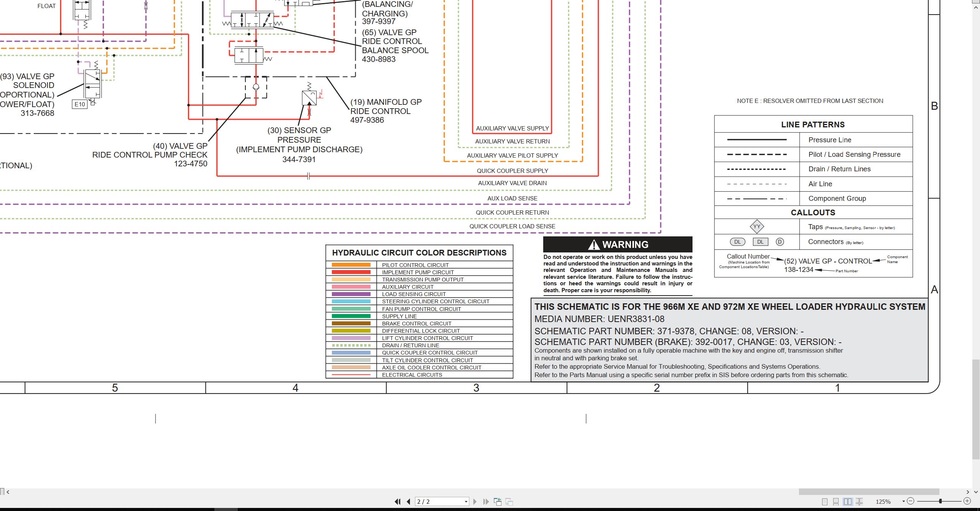Click the 'Drain / Return Lines' row

pos(813,169)
